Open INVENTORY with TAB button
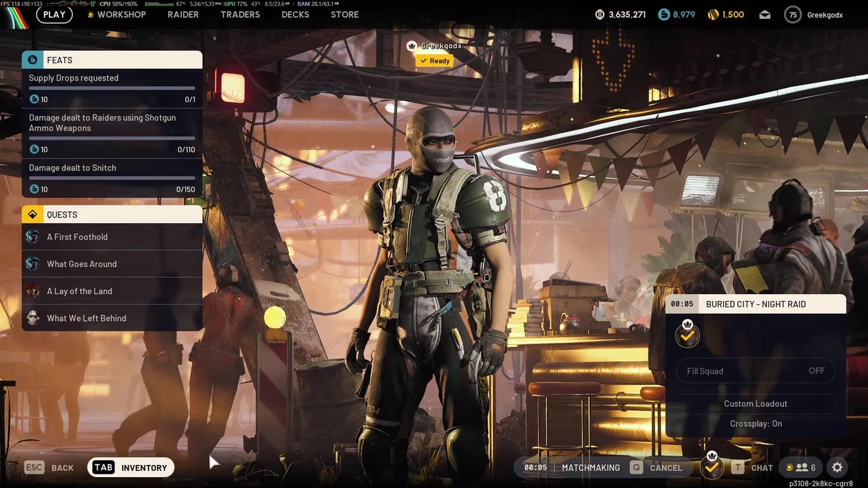The image size is (868, 488). pos(131,468)
